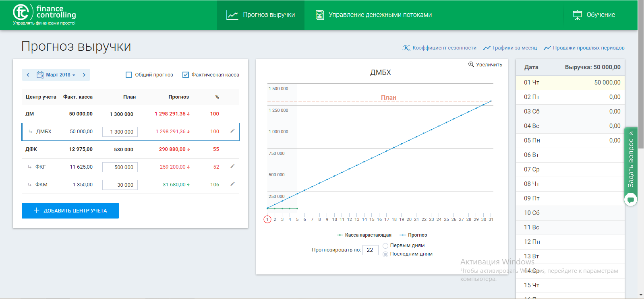
Task: Click the chat bubble icon
Action: [631, 200]
